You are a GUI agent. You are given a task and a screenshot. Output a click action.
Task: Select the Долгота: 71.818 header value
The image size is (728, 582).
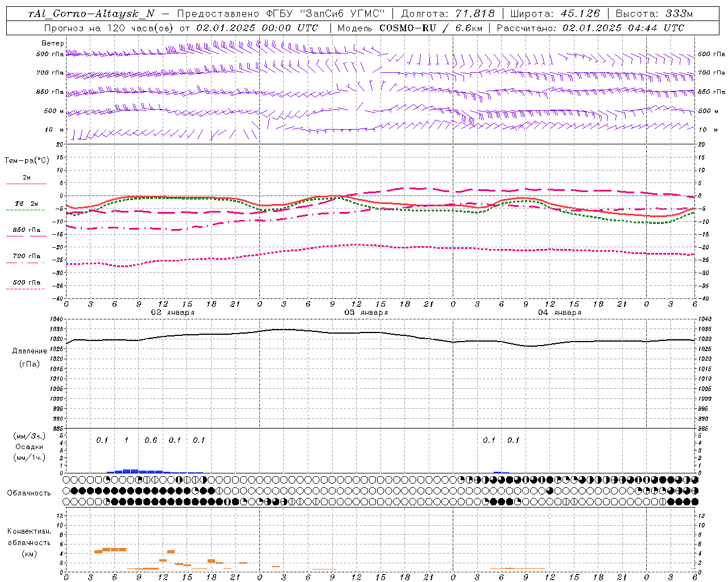tap(448, 14)
